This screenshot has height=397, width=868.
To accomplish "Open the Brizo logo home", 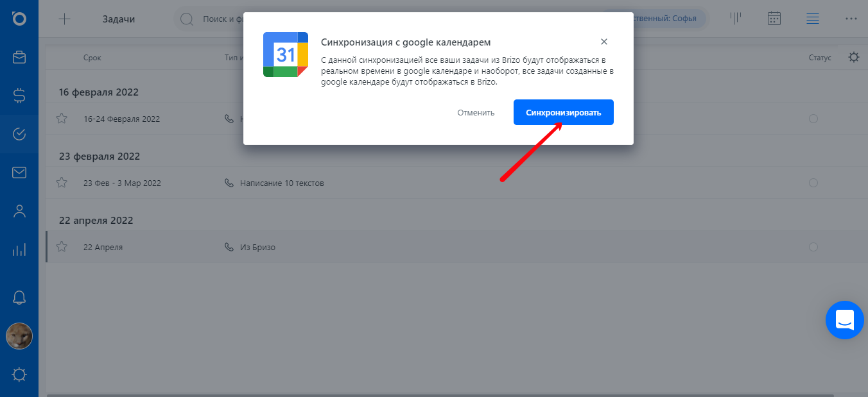I will 19,19.
